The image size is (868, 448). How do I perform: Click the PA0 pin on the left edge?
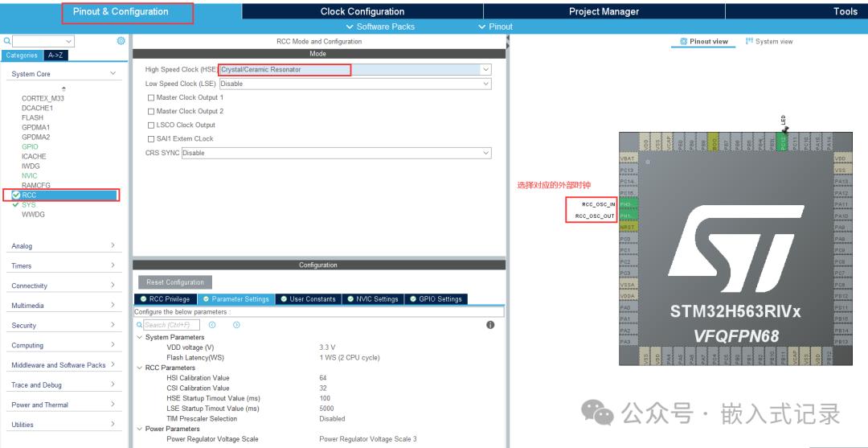tap(628, 307)
